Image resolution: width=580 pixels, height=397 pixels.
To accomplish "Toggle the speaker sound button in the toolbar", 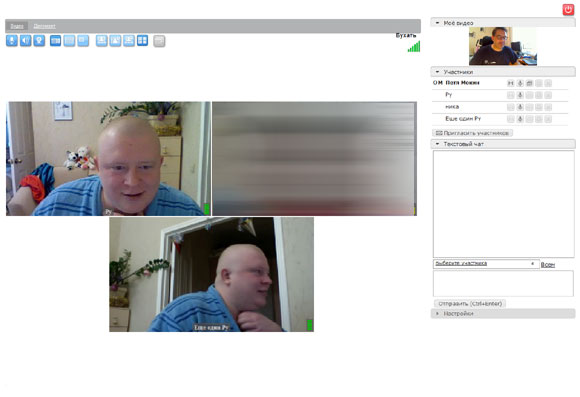I will (26, 41).
